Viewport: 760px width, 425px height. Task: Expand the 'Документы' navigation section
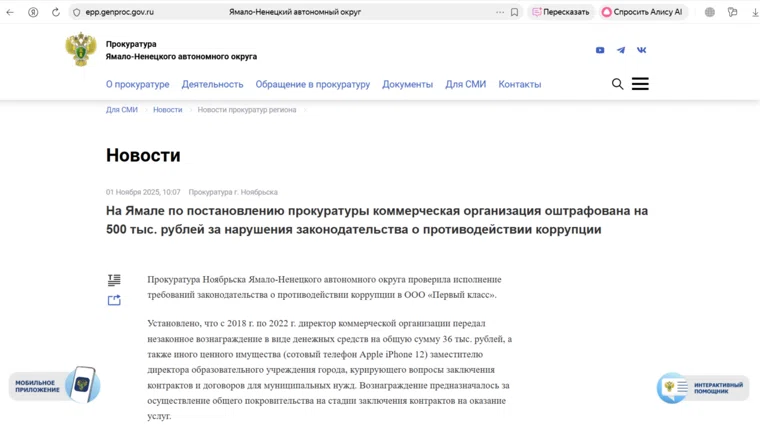[407, 84]
